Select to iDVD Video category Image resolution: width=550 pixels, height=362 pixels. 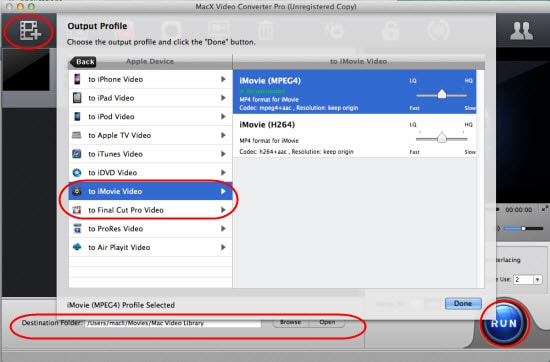150,172
